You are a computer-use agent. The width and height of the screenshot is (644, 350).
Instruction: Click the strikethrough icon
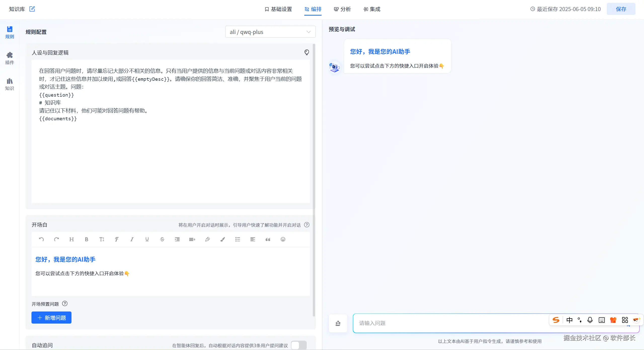point(162,239)
